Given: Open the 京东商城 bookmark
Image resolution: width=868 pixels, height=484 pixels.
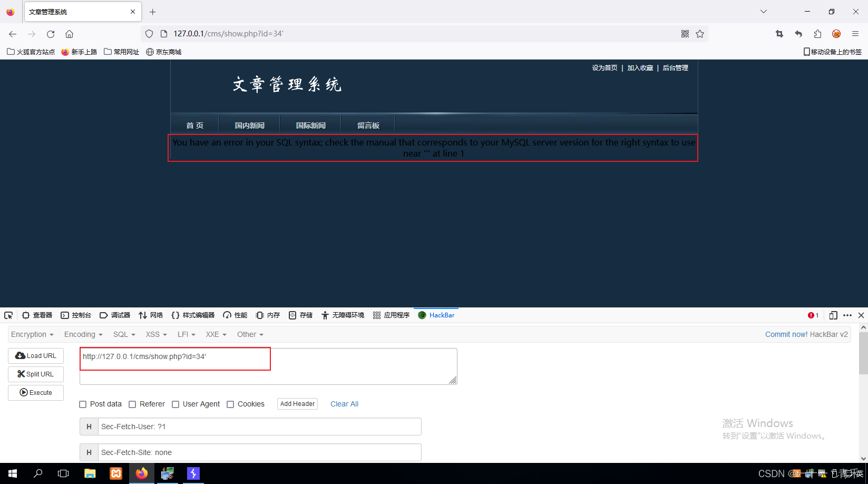Looking at the screenshot, I should [x=164, y=52].
